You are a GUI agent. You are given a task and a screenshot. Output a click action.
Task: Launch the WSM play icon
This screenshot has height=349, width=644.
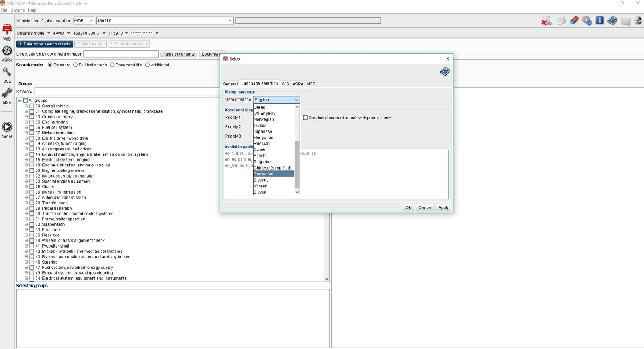pos(7,127)
